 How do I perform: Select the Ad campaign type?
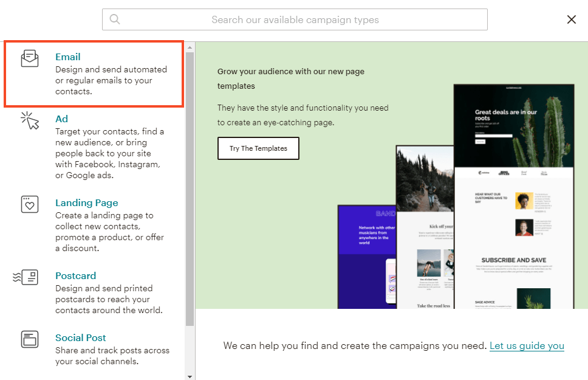(x=61, y=119)
